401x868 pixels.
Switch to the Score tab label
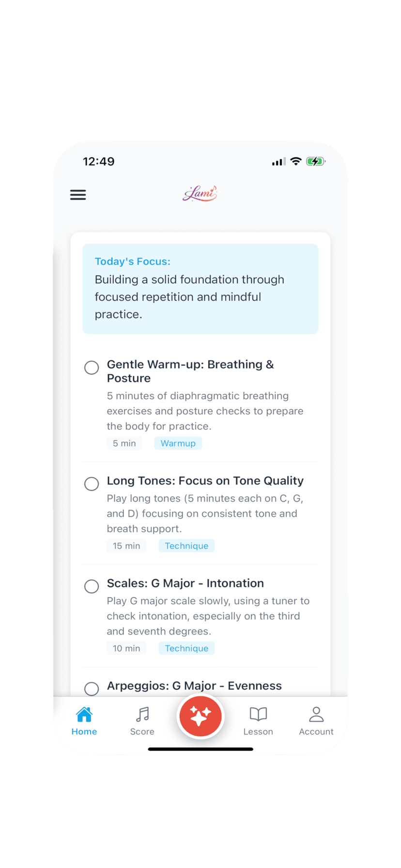pyautogui.click(x=142, y=732)
